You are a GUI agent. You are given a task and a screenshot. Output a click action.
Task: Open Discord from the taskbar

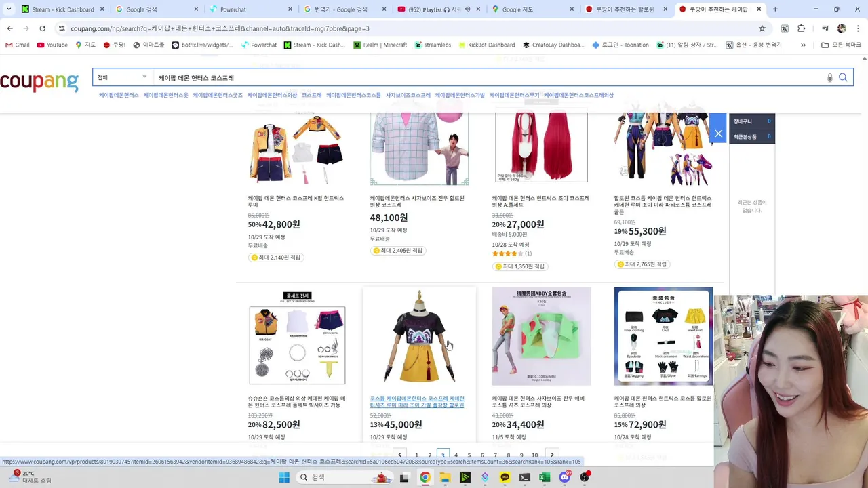tap(564, 477)
